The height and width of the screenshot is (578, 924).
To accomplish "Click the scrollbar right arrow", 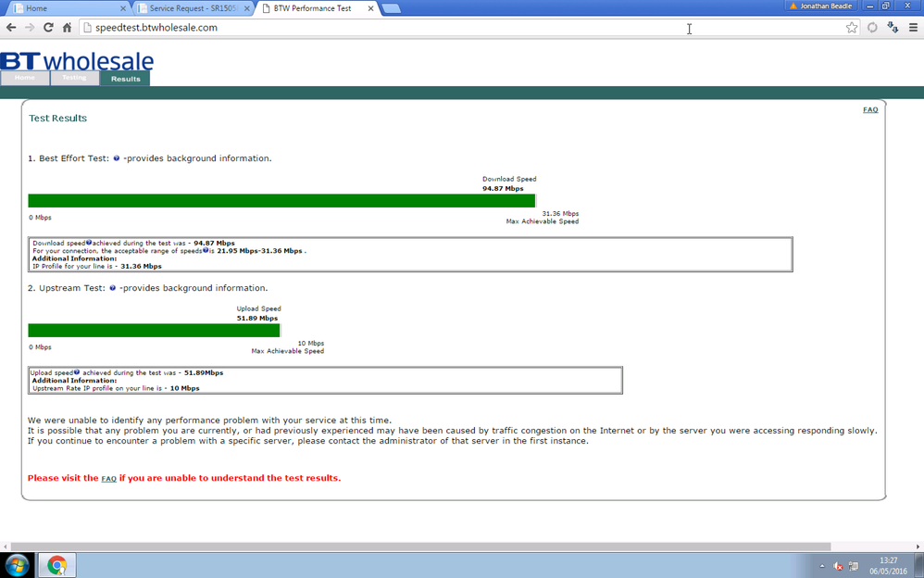I will [x=918, y=547].
